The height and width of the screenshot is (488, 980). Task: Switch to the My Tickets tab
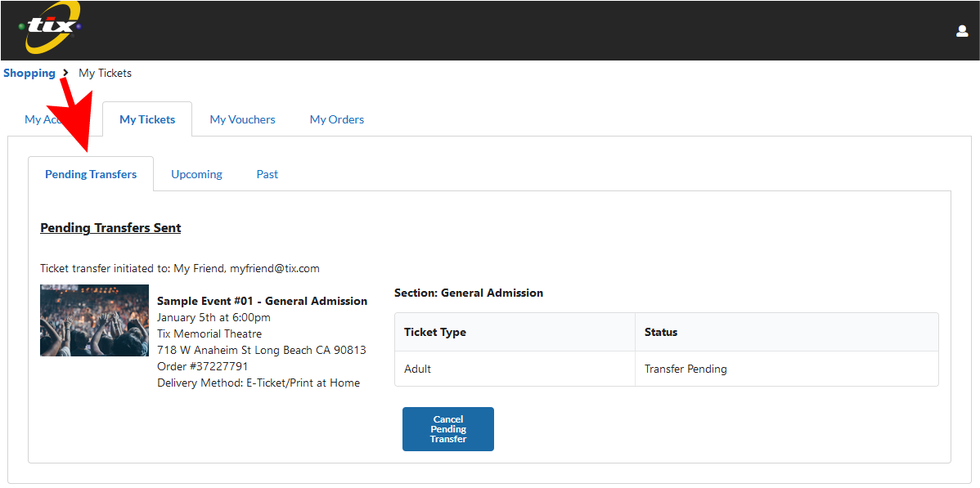146,119
